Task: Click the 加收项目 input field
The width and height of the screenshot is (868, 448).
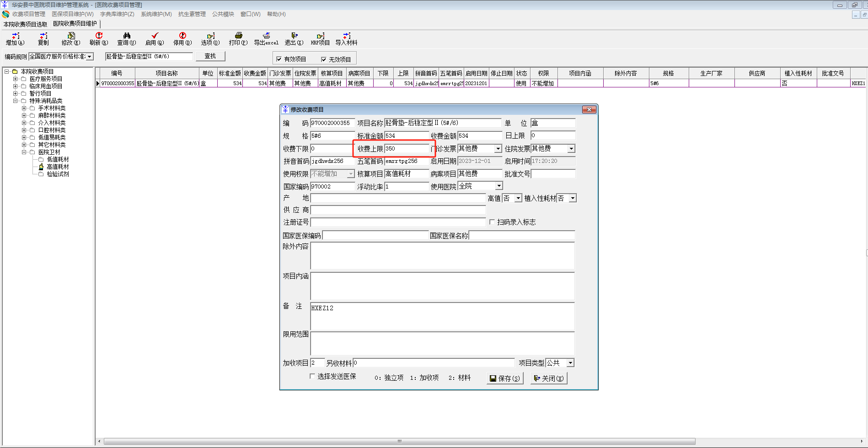Action: click(317, 363)
